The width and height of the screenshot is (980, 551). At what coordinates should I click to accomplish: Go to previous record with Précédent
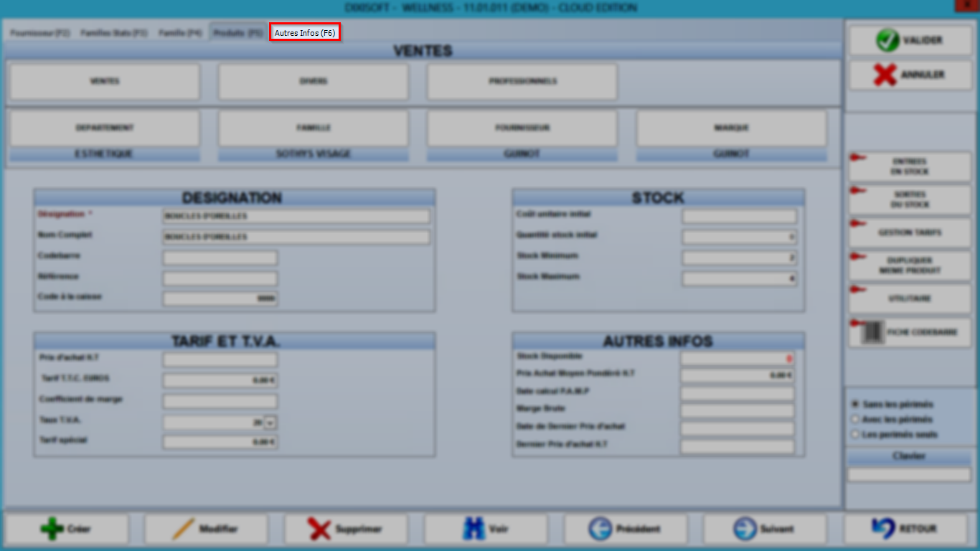626,529
